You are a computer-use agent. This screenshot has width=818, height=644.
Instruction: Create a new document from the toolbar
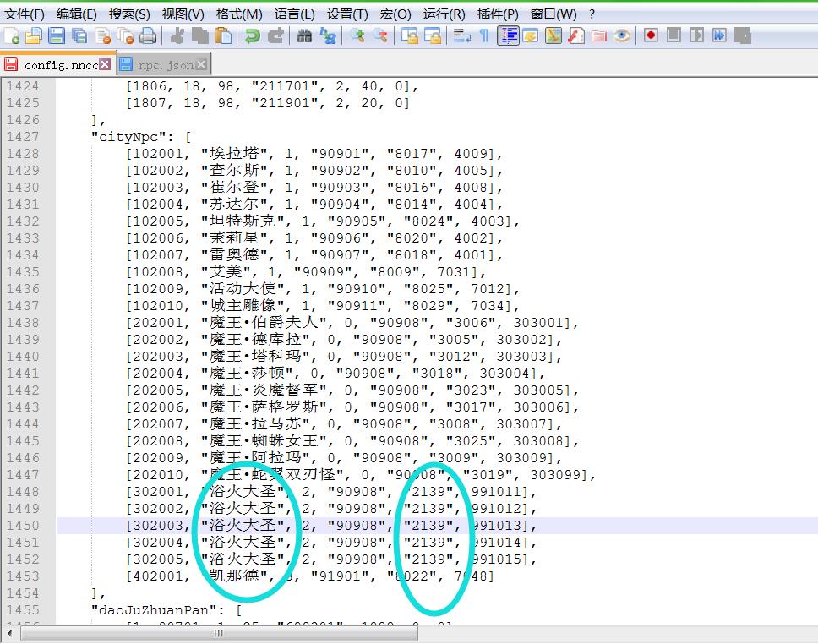pos(12,35)
